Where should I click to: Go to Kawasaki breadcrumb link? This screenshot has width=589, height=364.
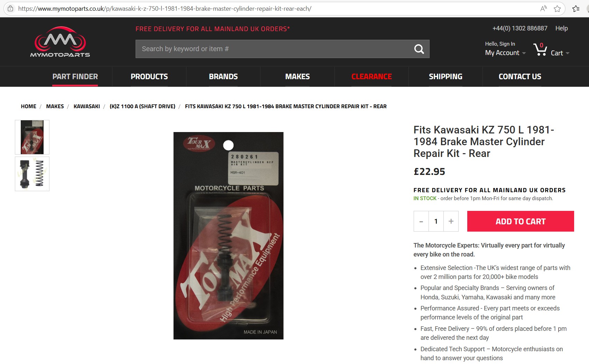point(86,106)
